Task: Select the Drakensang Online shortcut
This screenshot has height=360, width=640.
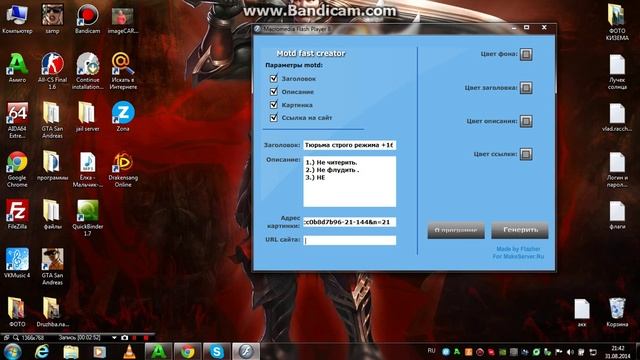Action: (x=123, y=169)
